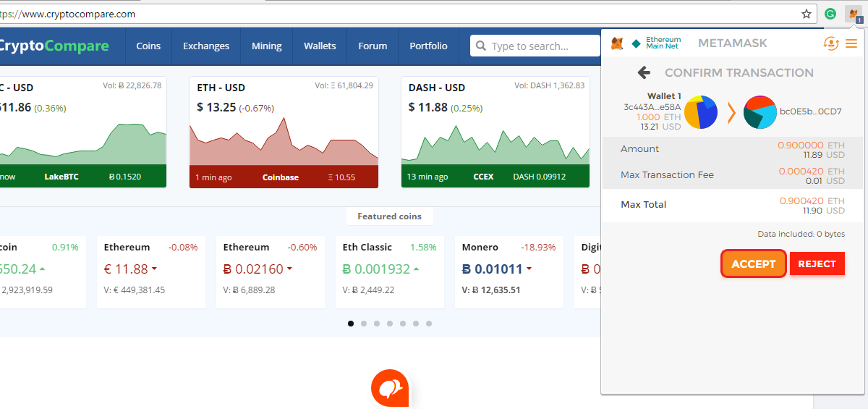Viewport: 868px width, 409px height.
Task: Open the MetaMask hamburger menu
Action: click(x=851, y=43)
